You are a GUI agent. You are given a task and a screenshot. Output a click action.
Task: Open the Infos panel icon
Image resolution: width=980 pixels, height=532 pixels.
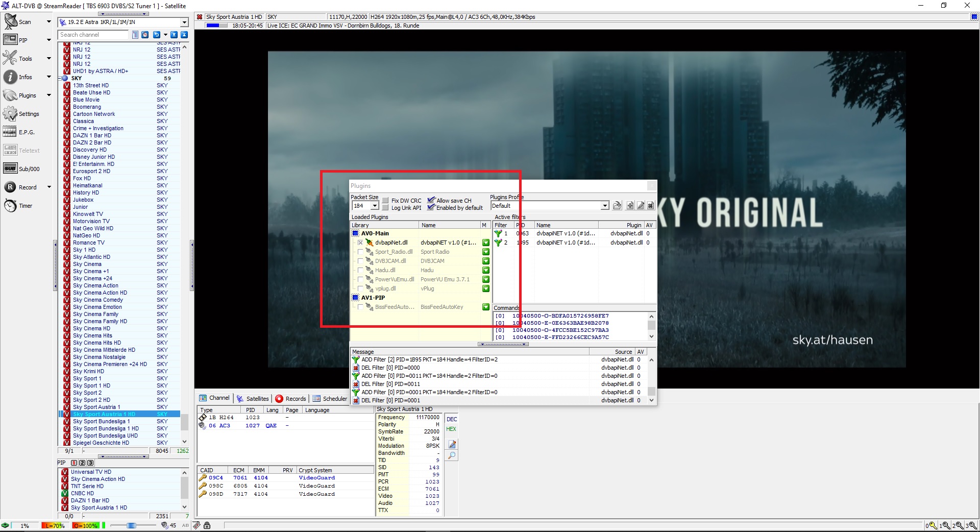click(x=11, y=77)
